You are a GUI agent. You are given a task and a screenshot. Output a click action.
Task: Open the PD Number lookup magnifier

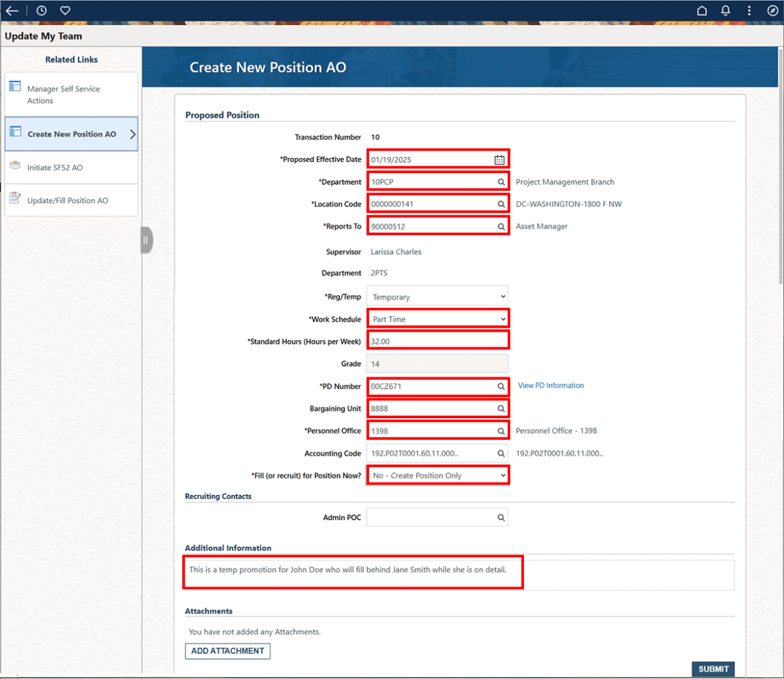click(x=501, y=386)
